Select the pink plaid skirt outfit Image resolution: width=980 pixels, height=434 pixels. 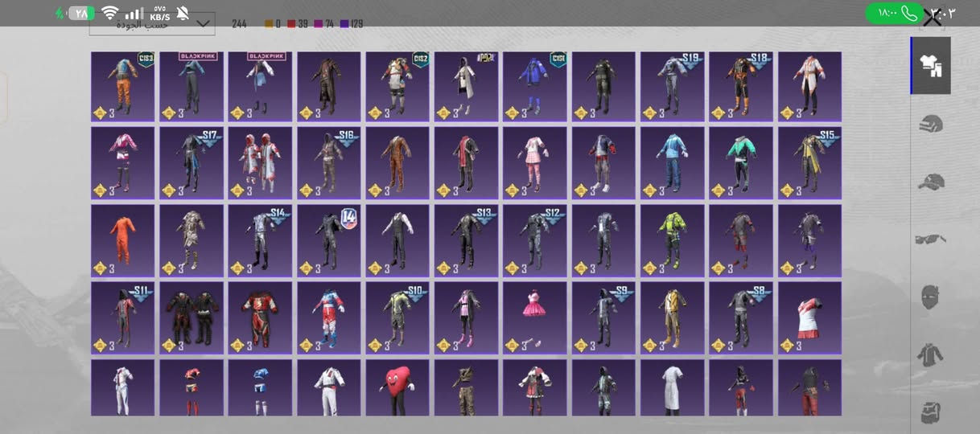[535, 163]
